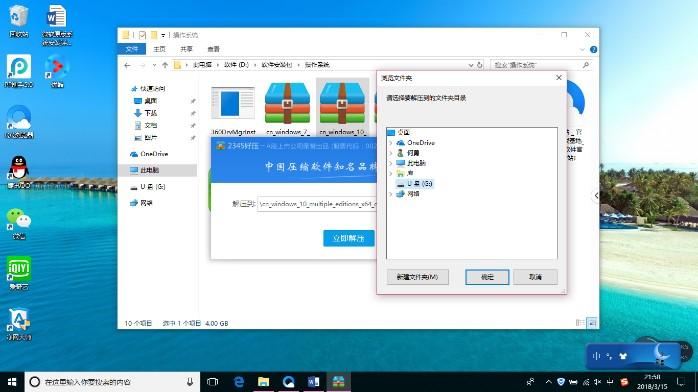Expand Network node in browse dialog
The width and height of the screenshot is (698, 392).
[x=391, y=194]
